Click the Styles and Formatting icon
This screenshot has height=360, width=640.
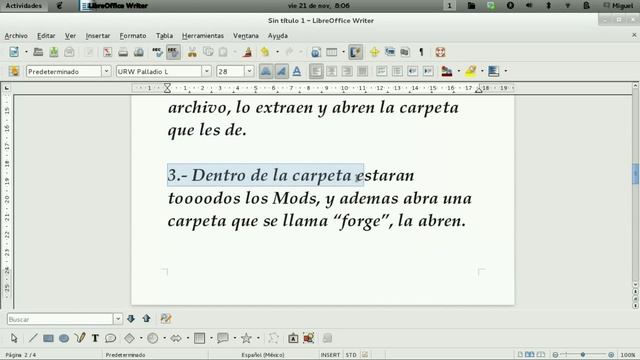[x=14, y=71]
